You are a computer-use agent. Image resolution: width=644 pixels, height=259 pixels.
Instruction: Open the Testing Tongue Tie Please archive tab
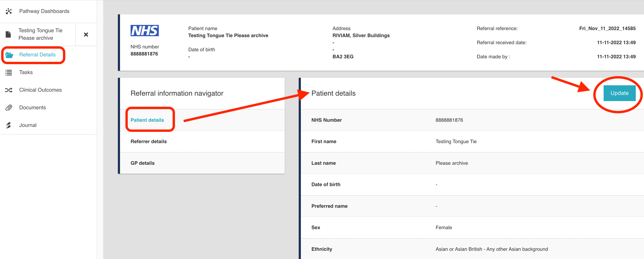tap(40, 34)
